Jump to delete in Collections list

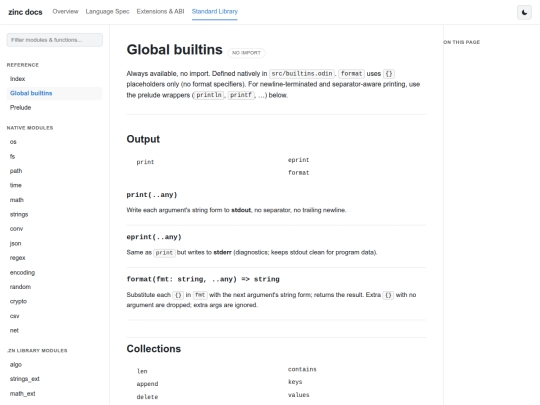[x=147, y=397]
